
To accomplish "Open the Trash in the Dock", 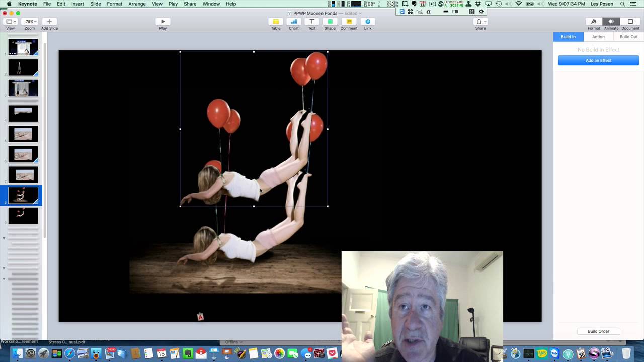I will tap(626, 353).
